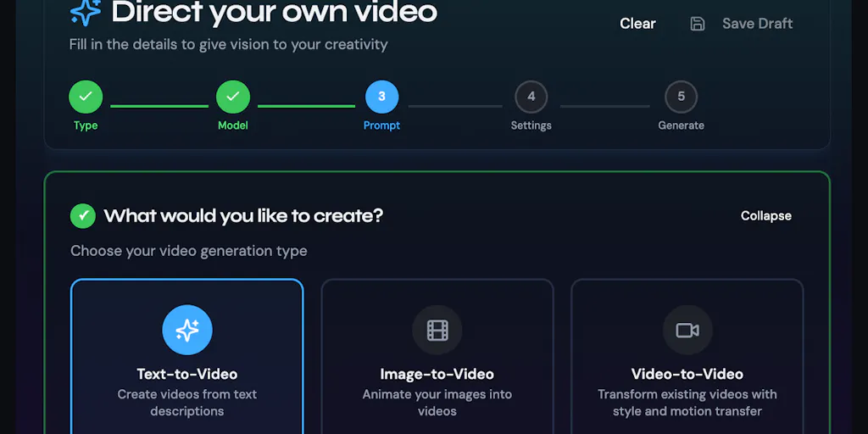Click 'Create videos from text descriptions' text
This screenshot has width=868, height=434.
point(187,403)
